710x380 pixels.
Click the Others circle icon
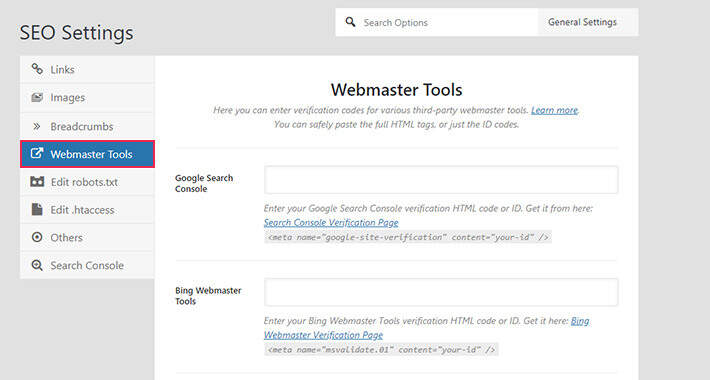[x=37, y=237]
